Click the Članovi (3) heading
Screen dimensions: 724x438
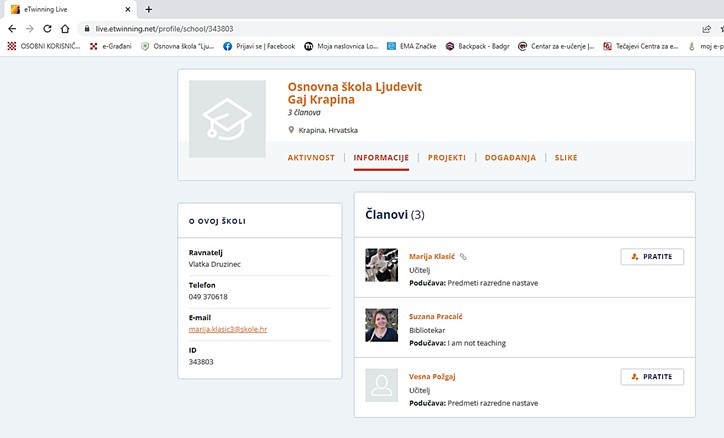point(395,215)
